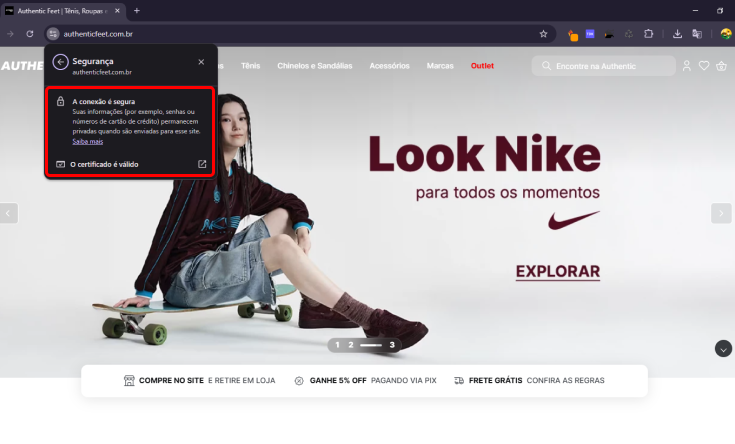Click the authenticfeet.com.br address bar
The width and height of the screenshot is (735, 444).
tap(300, 34)
